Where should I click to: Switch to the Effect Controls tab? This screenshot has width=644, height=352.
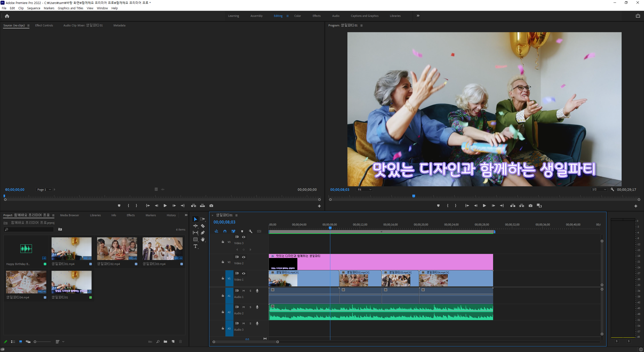44,25
